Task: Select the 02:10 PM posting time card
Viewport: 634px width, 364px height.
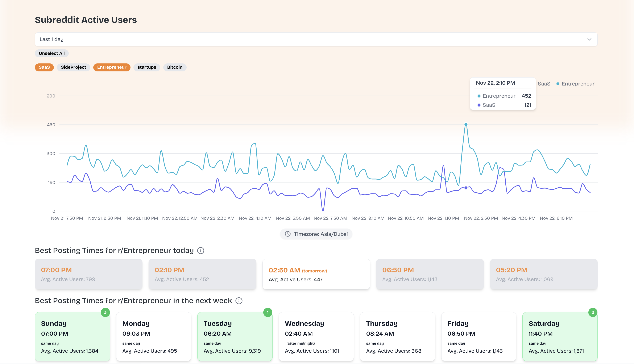Action: [x=202, y=274]
